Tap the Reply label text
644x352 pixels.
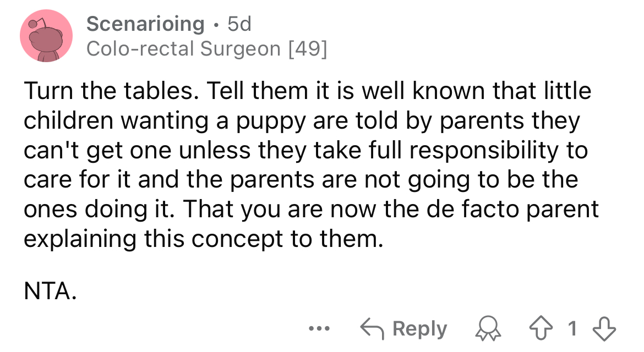pyautogui.click(x=419, y=328)
